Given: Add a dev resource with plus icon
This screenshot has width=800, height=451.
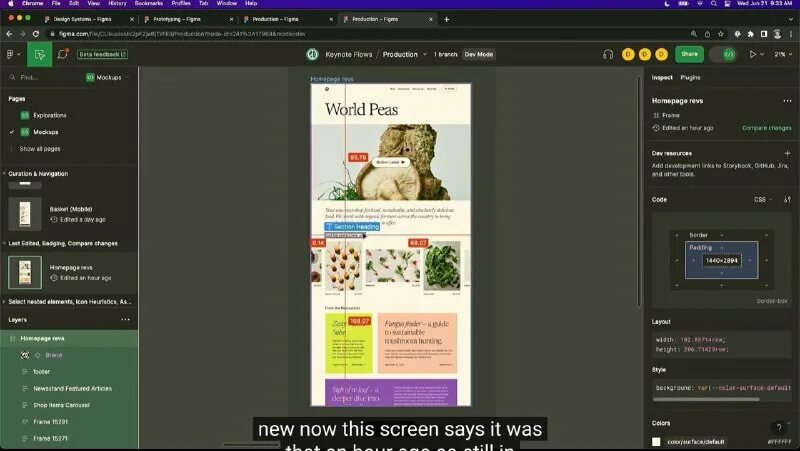Looking at the screenshot, I should 787,153.
